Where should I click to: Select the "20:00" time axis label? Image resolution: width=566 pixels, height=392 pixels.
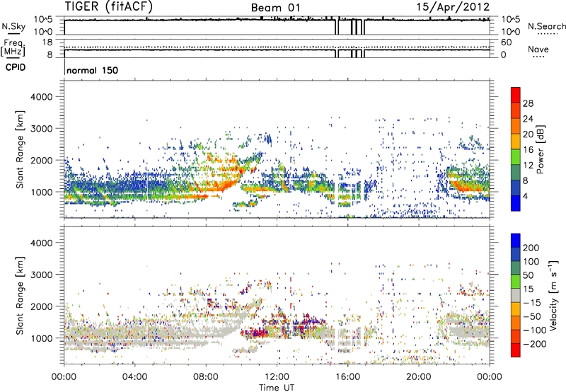(x=418, y=377)
